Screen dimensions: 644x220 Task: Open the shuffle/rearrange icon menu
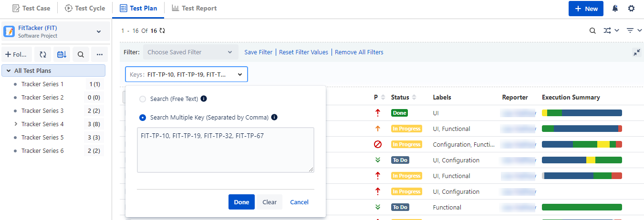611,30
